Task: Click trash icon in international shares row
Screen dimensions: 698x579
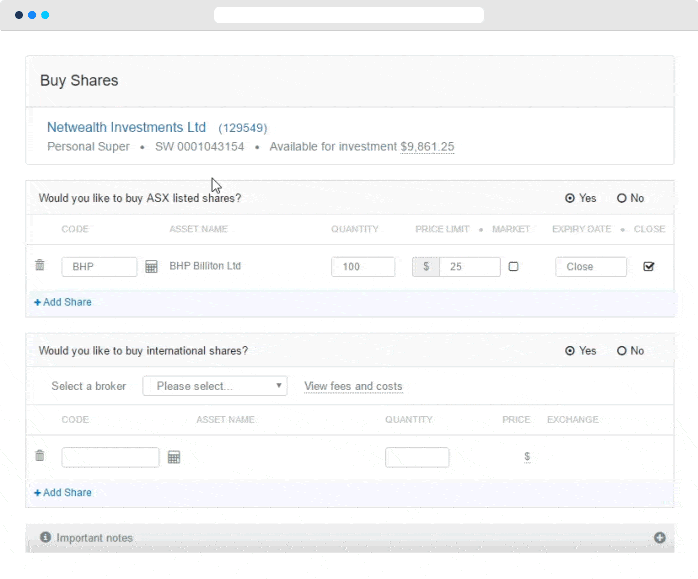Action: (40, 456)
